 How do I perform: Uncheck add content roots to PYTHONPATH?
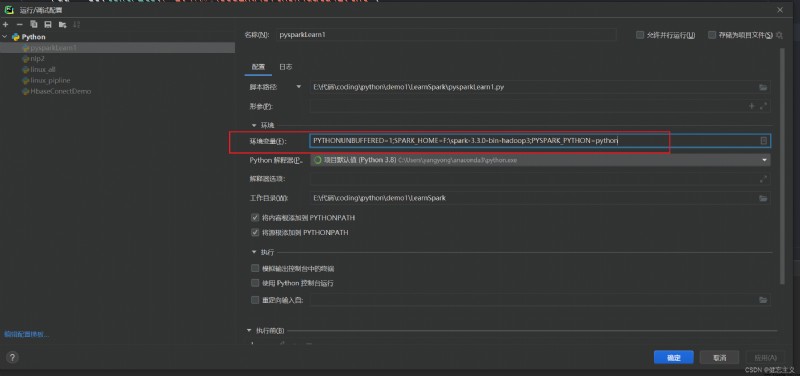pos(255,218)
